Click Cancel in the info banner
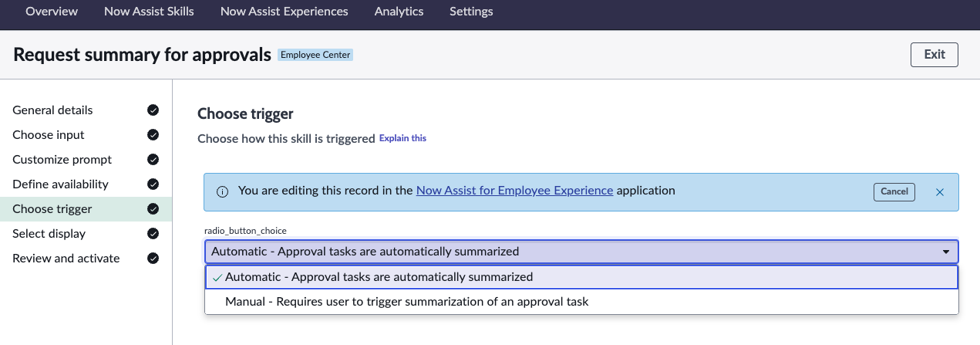The image size is (980, 345). [x=894, y=192]
